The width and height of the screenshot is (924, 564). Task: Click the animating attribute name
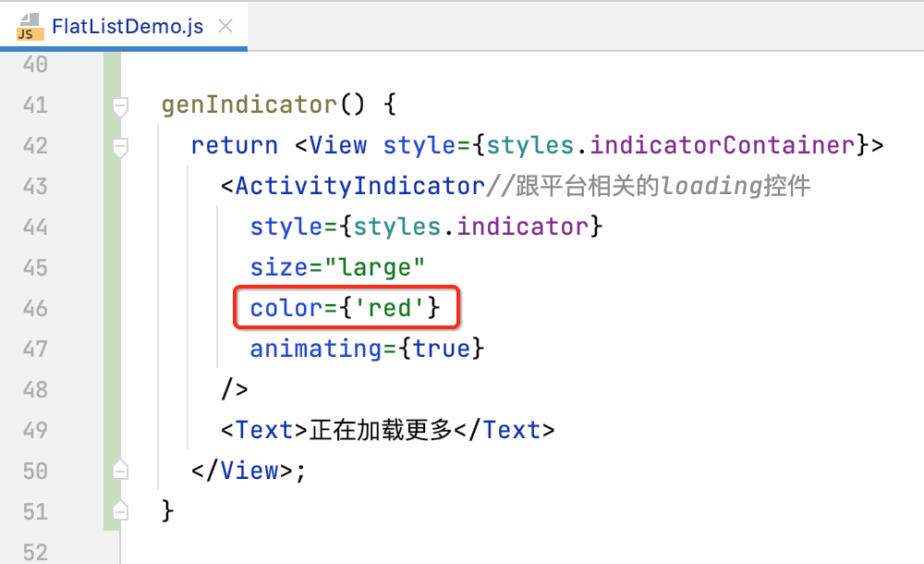[x=316, y=349]
